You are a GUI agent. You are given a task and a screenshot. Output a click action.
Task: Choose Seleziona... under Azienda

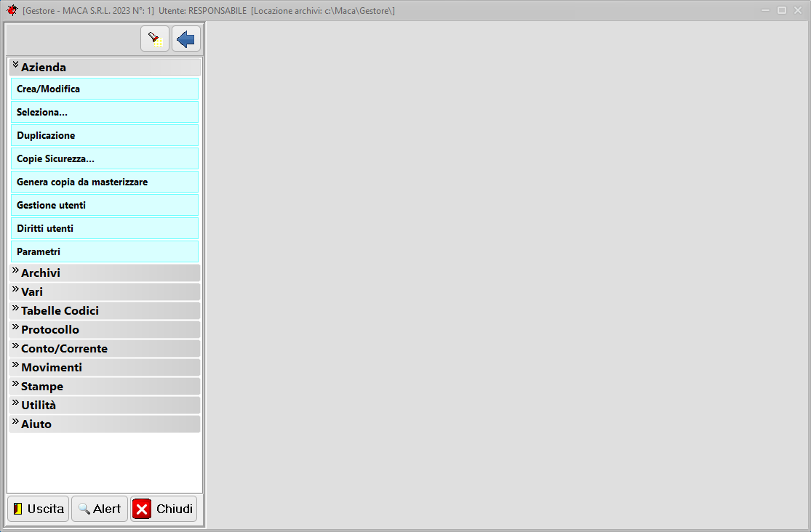coord(105,112)
